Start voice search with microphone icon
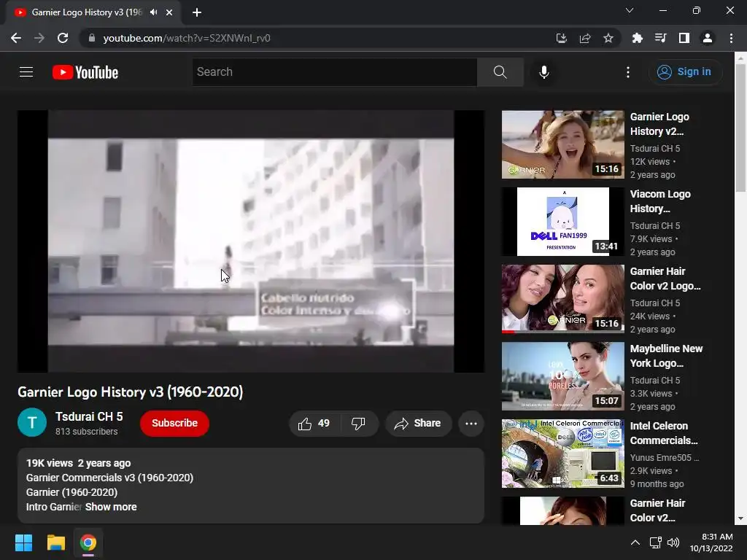Screen dimensions: 747x560 coord(543,72)
